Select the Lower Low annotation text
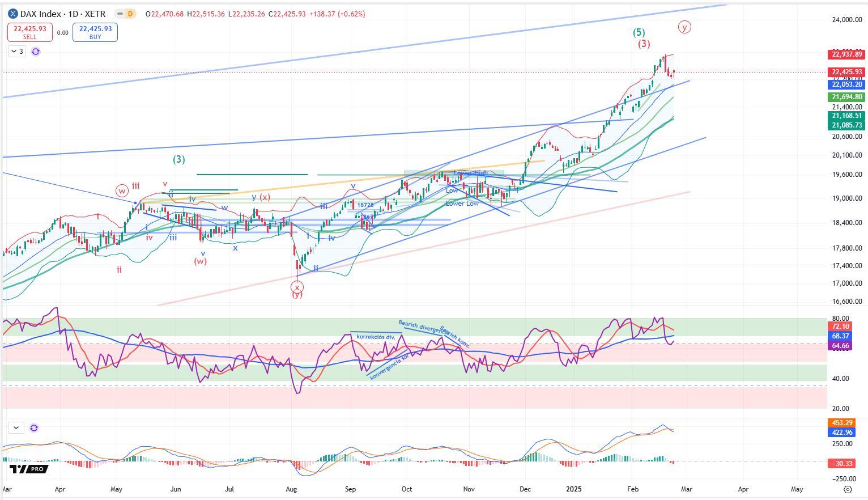The image size is (868, 500). click(x=462, y=204)
